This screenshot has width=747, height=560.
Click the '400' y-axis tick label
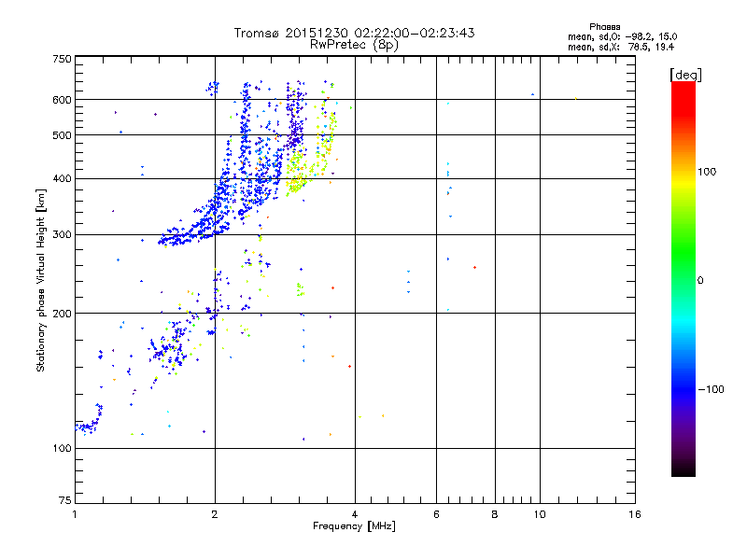click(x=63, y=179)
